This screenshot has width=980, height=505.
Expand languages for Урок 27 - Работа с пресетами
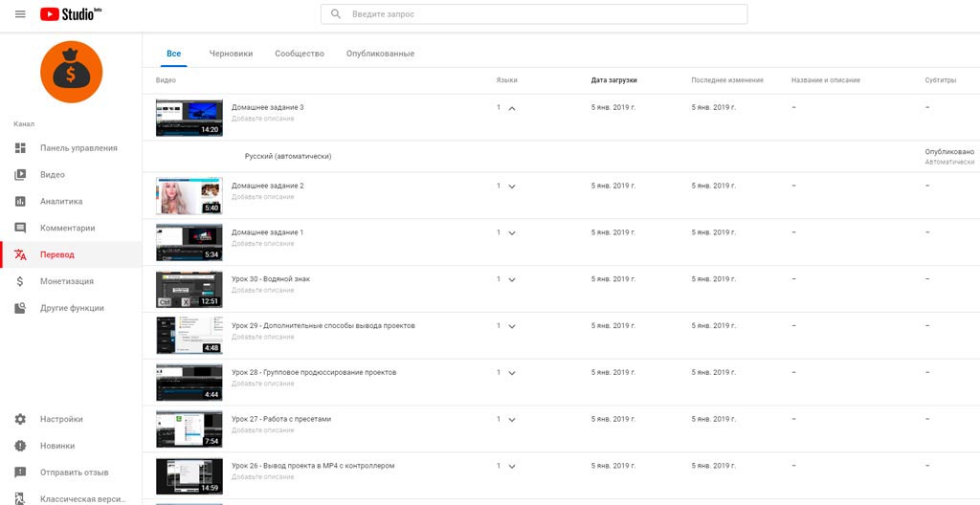(512, 420)
